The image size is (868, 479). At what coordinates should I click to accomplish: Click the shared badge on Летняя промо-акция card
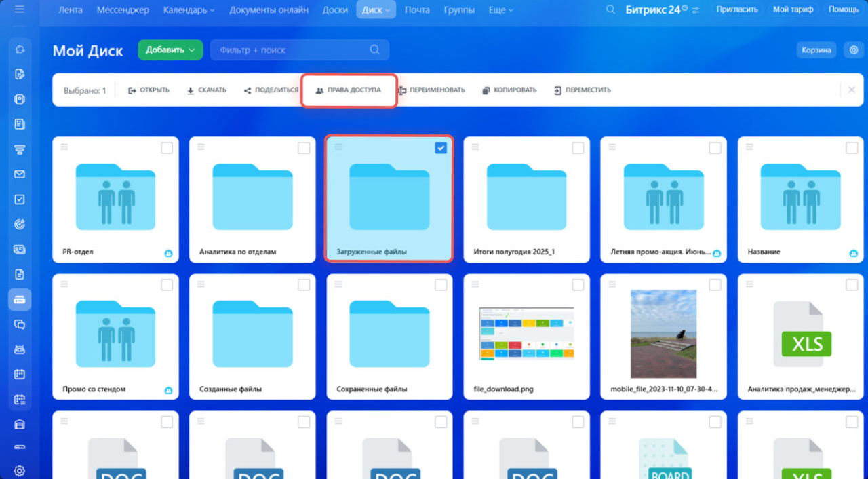click(x=717, y=253)
